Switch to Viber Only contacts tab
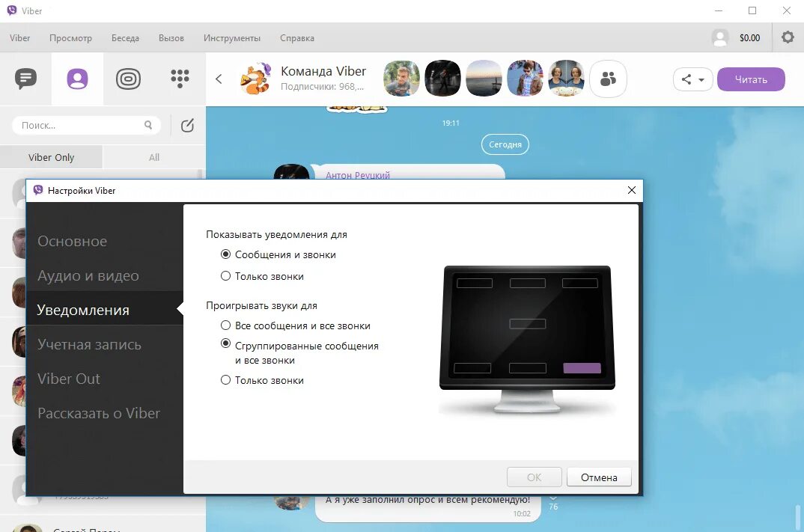 (x=51, y=157)
